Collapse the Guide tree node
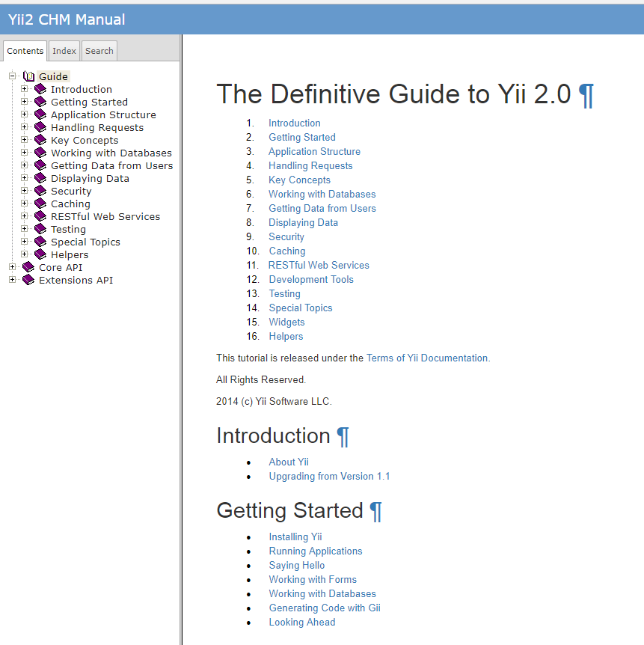644x645 pixels. (x=12, y=76)
